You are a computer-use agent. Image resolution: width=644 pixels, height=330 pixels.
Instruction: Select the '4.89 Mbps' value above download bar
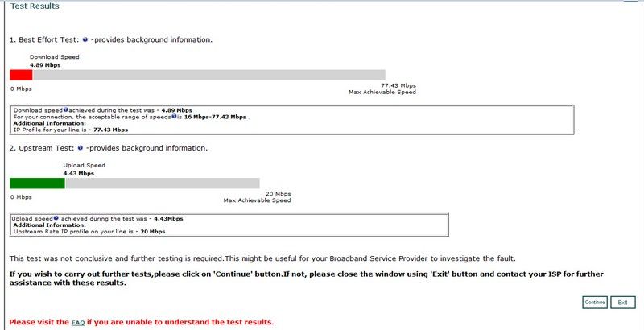[45, 65]
